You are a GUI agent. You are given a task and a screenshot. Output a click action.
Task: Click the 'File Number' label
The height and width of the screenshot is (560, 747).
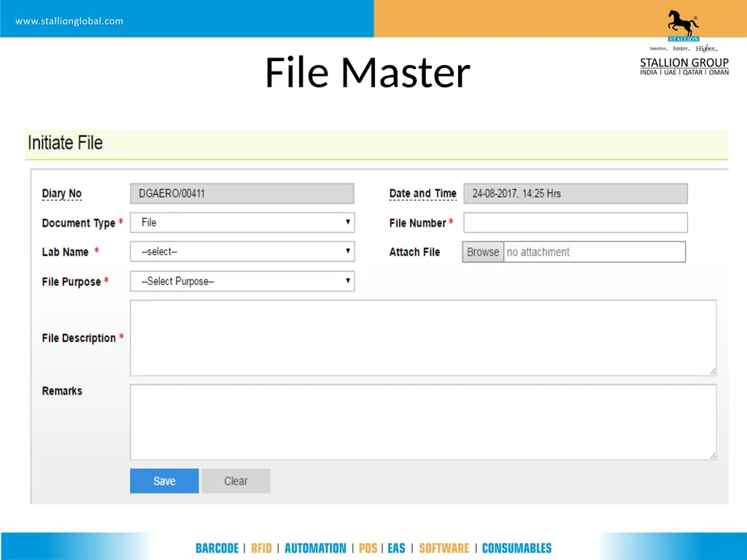tap(417, 223)
